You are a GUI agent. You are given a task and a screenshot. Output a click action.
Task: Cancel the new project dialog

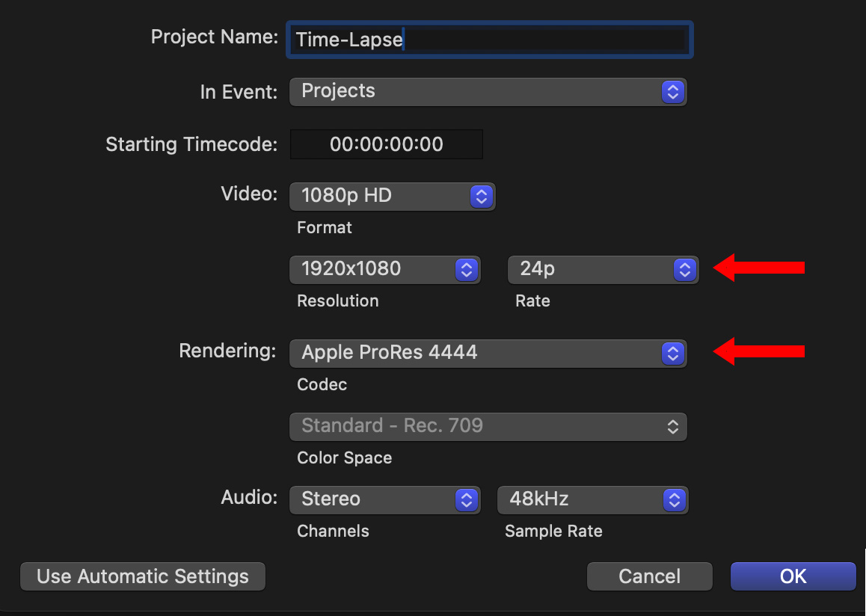(649, 576)
